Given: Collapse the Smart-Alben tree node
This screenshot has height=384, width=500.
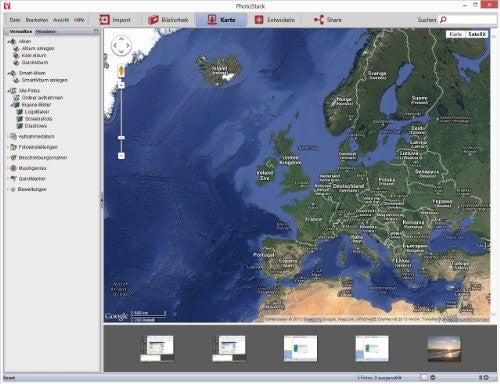Looking at the screenshot, I should (x=8, y=73).
